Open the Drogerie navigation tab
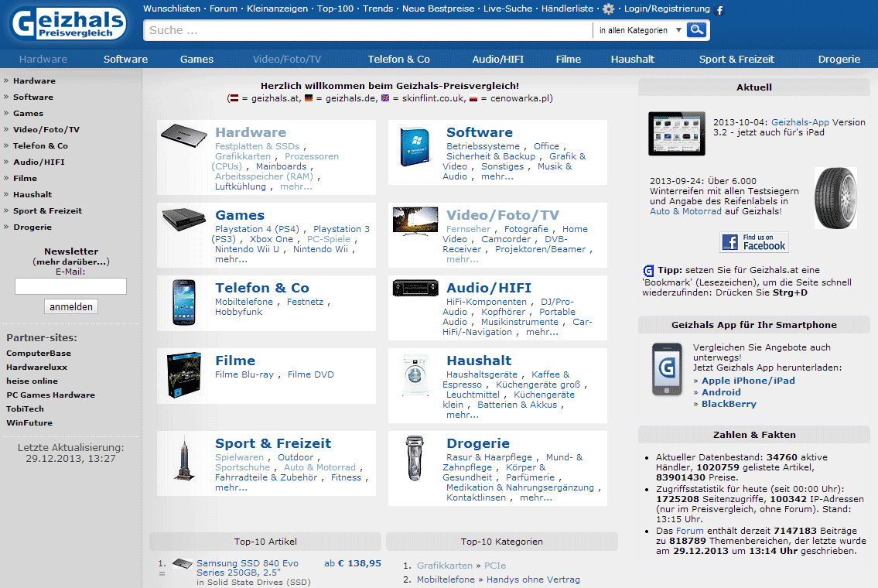The image size is (878, 588). (839, 59)
